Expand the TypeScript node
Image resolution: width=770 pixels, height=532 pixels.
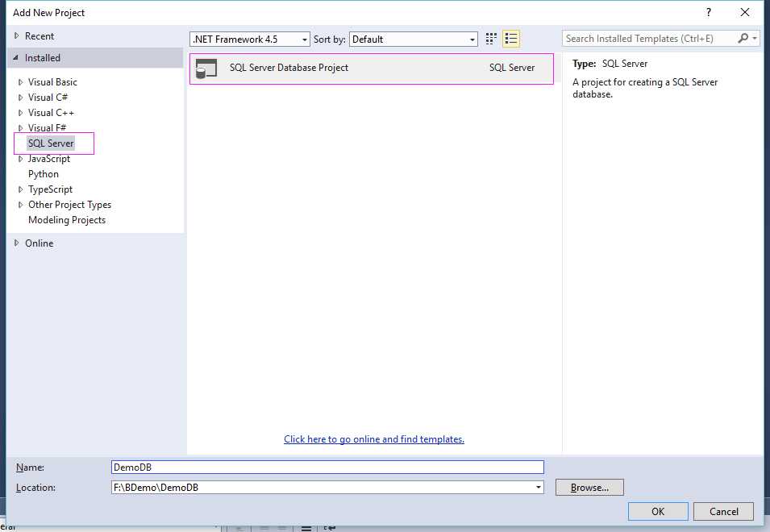pyautogui.click(x=20, y=189)
